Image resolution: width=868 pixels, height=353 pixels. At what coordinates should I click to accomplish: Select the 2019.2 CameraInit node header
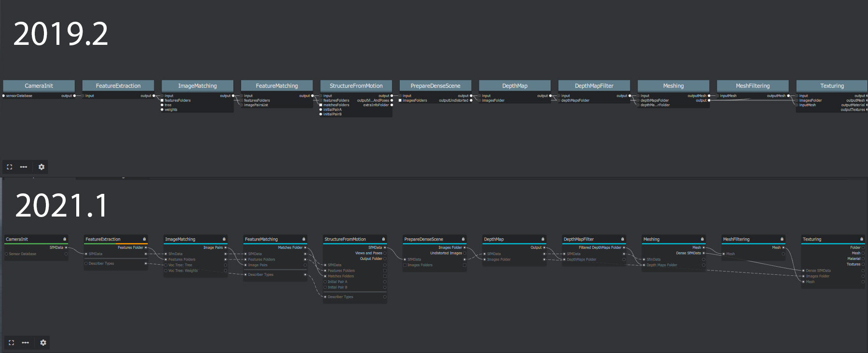pyautogui.click(x=39, y=86)
